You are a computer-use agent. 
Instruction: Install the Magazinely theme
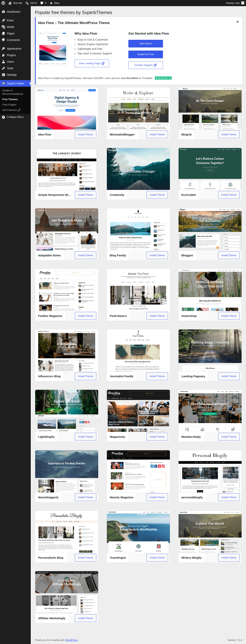click(x=157, y=437)
